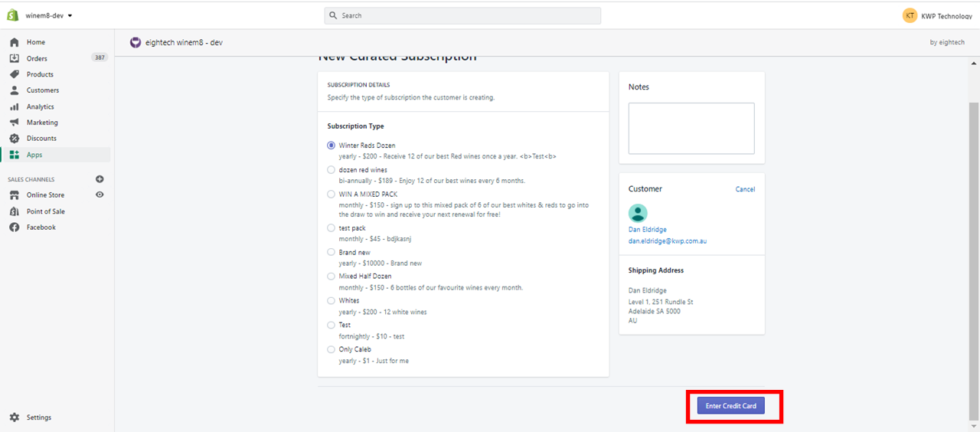Click 'monthly - $45 - bdjkasnj' text
Image resolution: width=980 pixels, height=432 pixels.
(375, 239)
